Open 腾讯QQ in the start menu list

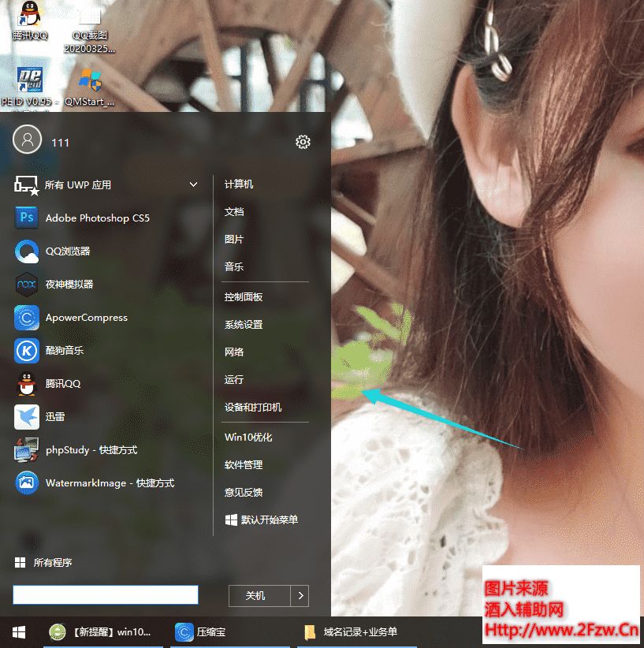(x=62, y=384)
